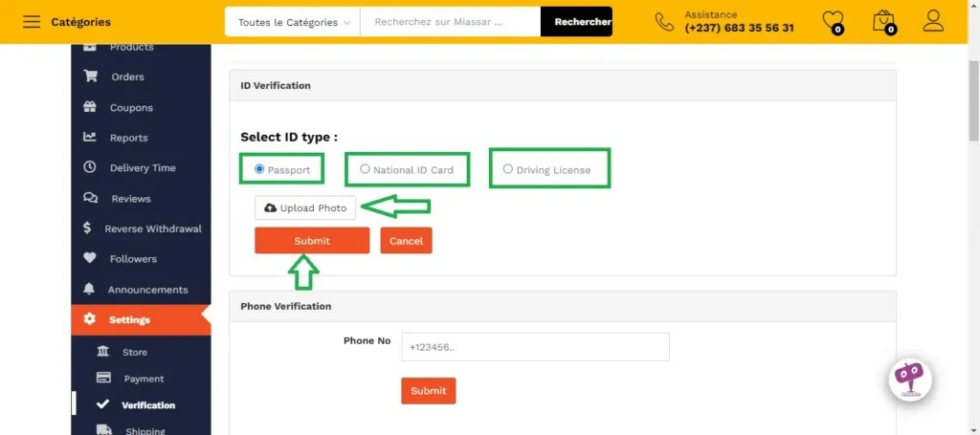Go to Reverse Withdrawal in sidebar
The height and width of the screenshot is (435, 980).
pyautogui.click(x=152, y=228)
